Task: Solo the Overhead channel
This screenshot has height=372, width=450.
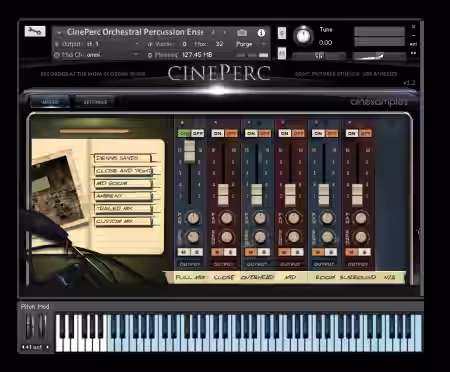Action: click(264, 252)
